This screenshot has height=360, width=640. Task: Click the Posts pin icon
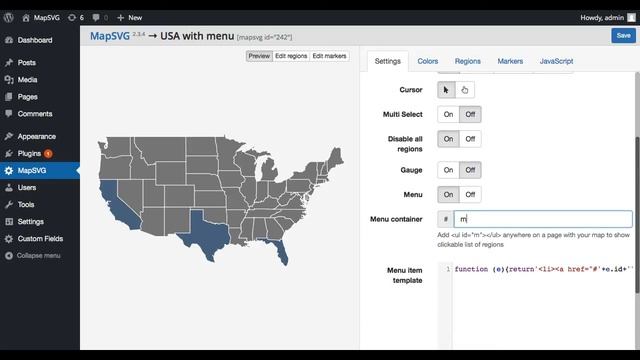[9, 62]
